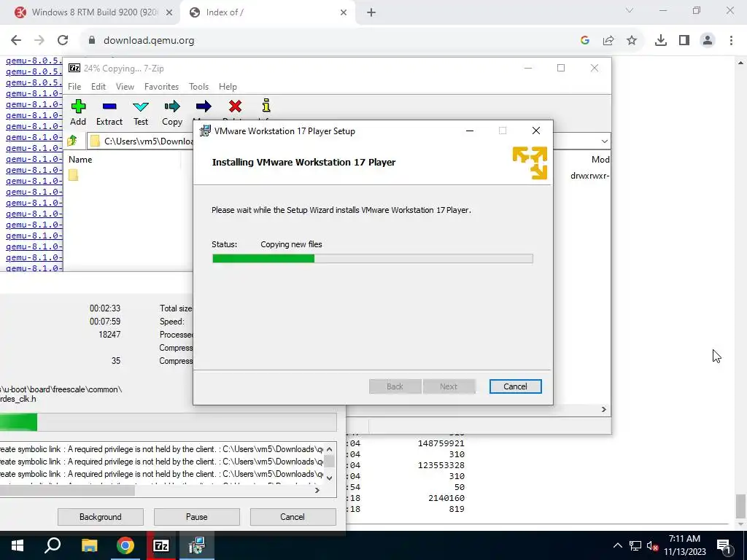Close the Windows 8 RTM Build tab
The width and height of the screenshot is (747, 560).
(x=169, y=13)
